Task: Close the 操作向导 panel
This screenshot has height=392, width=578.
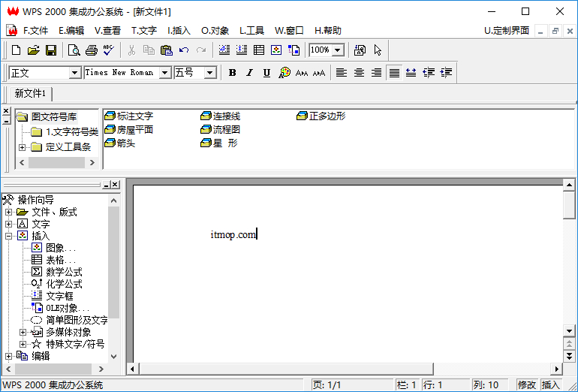Action: coord(115,185)
